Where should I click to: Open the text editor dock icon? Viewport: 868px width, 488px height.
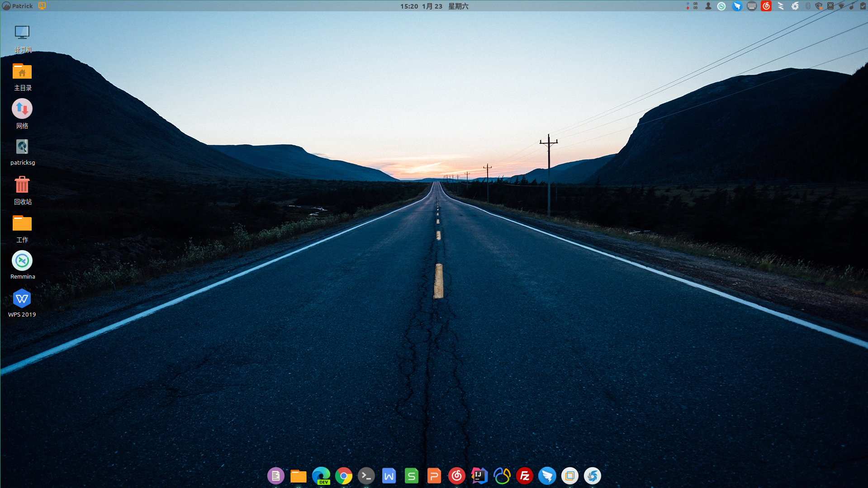click(276, 476)
